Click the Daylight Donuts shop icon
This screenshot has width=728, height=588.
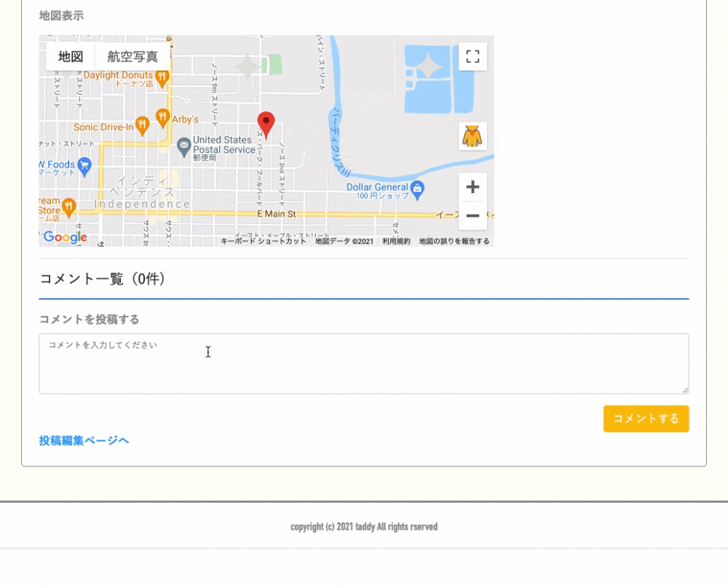click(x=161, y=76)
